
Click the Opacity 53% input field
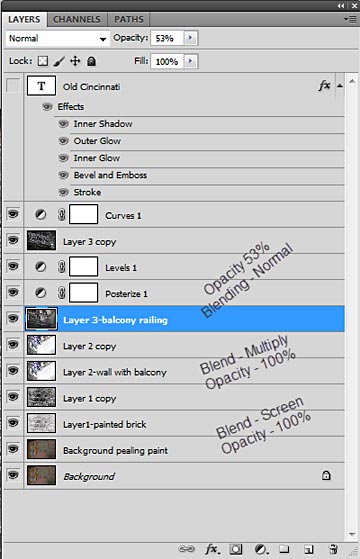167,38
